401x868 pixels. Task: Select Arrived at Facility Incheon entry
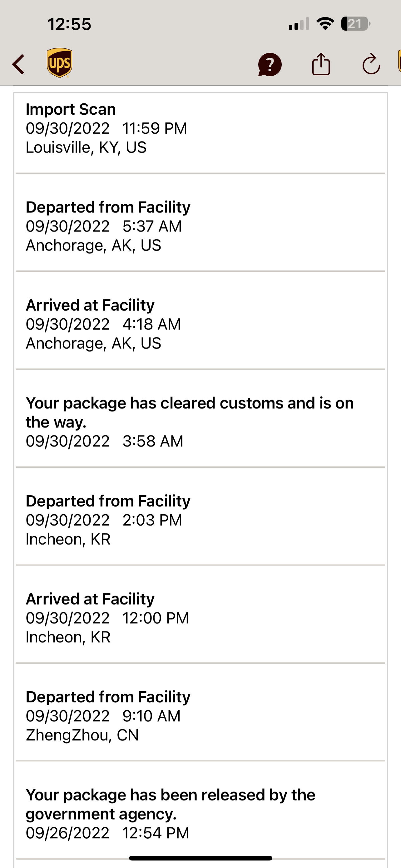click(x=200, y=618)
